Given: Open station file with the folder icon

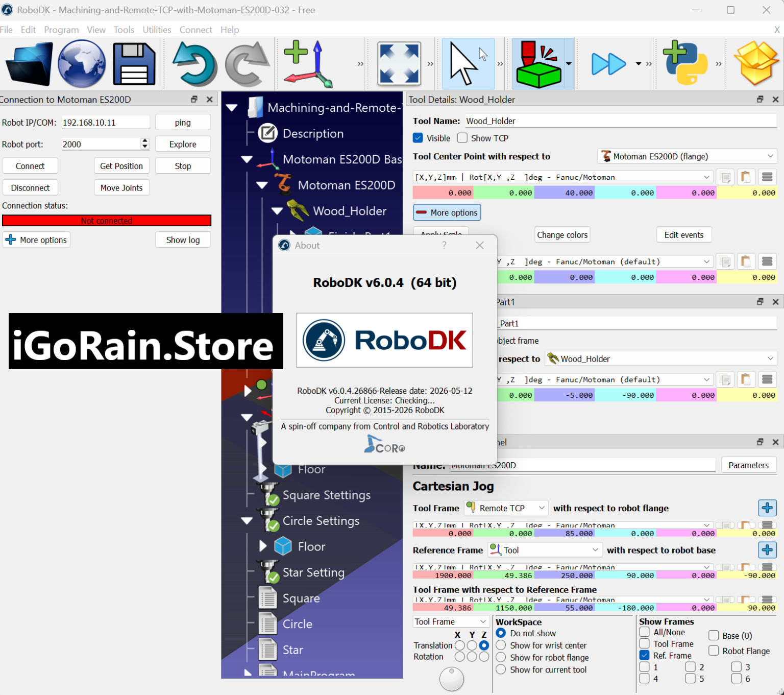Looking at the screenshot, I should [29, 64].
